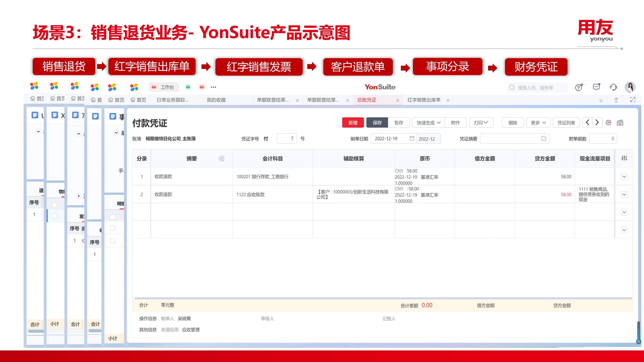This screenshot has height=362, width=644.
Task: Close the 总账凭证 tab
Action: pyautogui.click(x=398, y=100)
